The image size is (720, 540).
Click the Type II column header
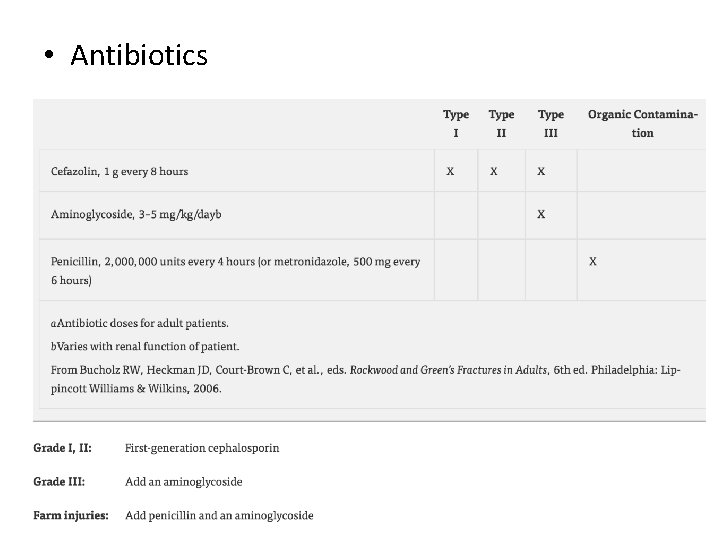pos(501,123)
